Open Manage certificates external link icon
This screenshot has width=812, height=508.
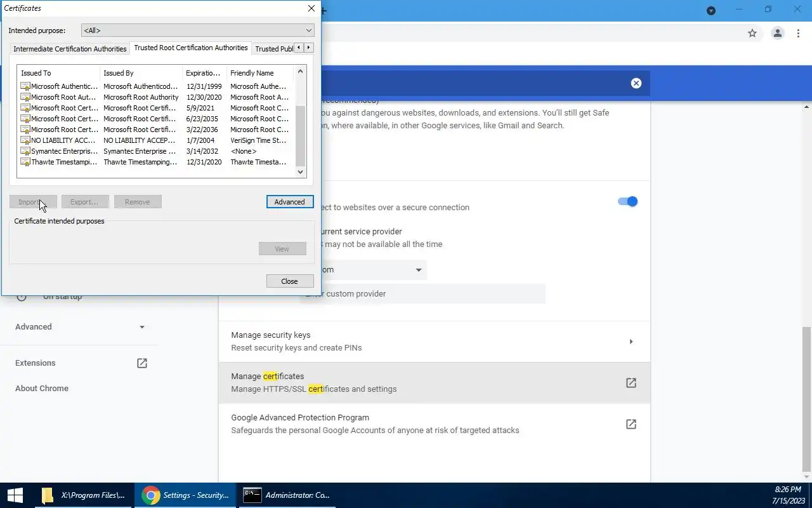coord(631,383)
